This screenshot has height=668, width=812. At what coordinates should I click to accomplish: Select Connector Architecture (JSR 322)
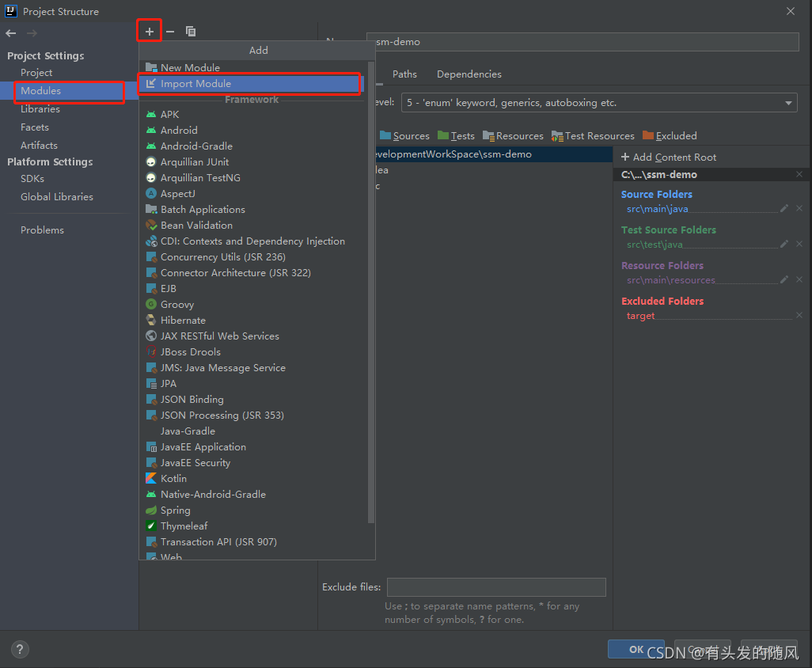(x=254, y=273)
